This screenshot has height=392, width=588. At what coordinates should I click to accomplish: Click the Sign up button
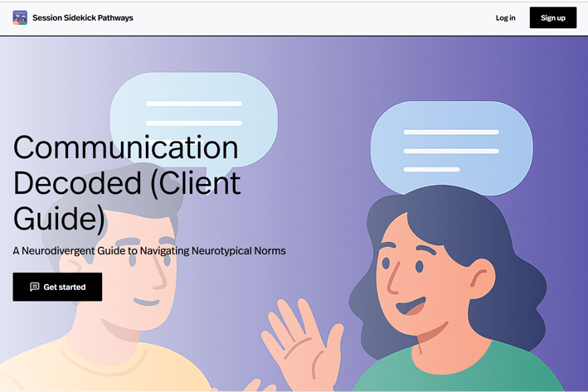tap(552, 17)
